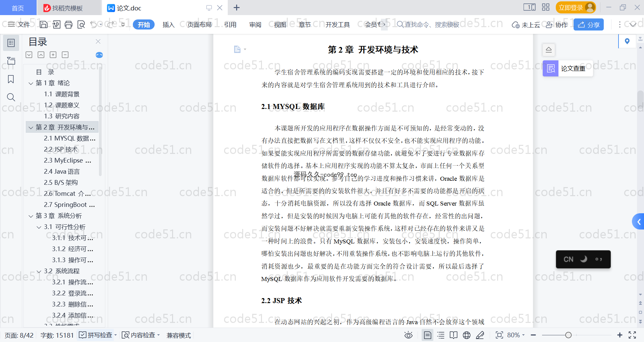
Task: Click the fit page width icon
Action: click(499, 335)
